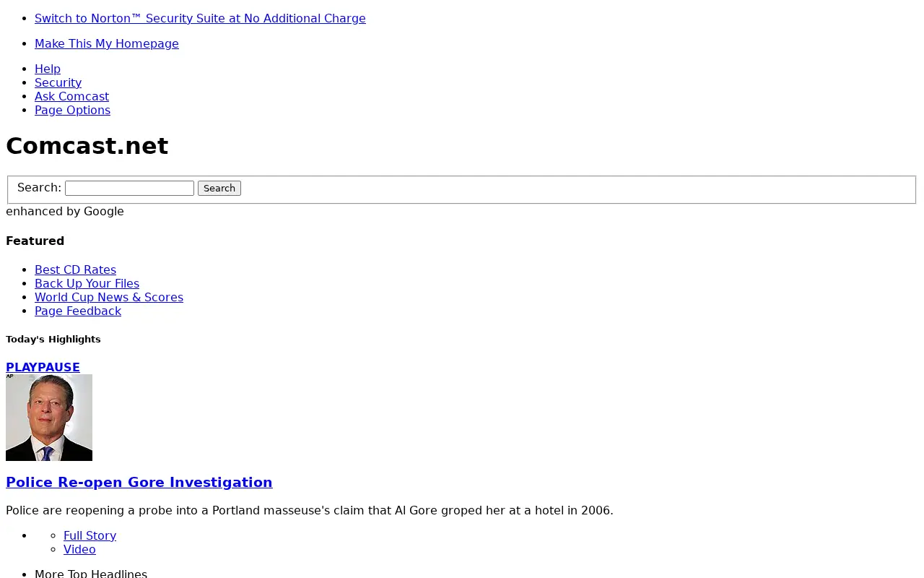This screenshot has height=578, width=924.
Task: Focus the Search text field
Action: [x=129, y=188]
